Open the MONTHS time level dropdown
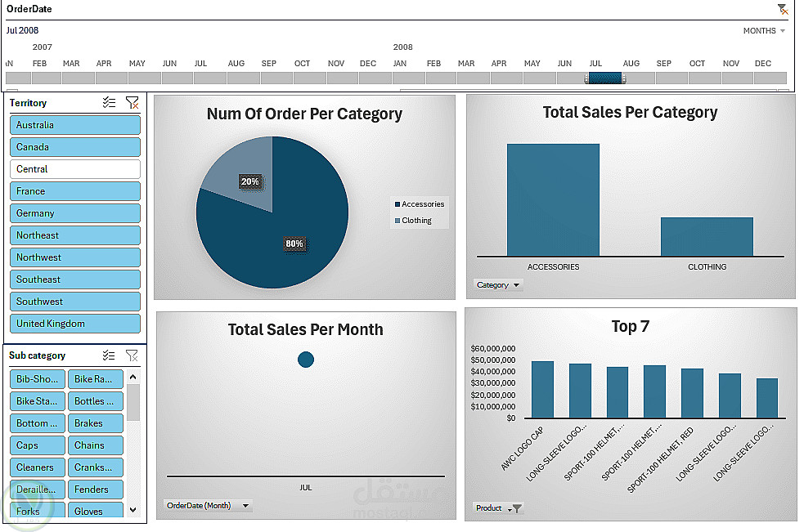 [764, 31]
